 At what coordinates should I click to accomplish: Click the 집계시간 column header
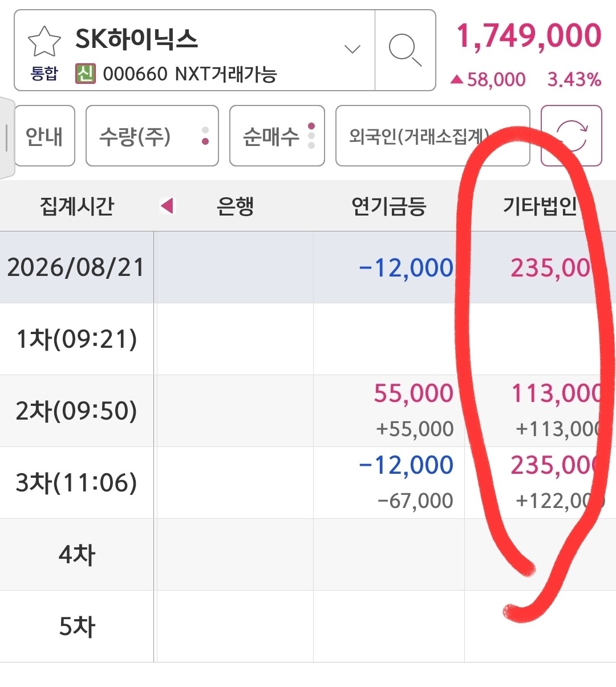coord(77,206)
